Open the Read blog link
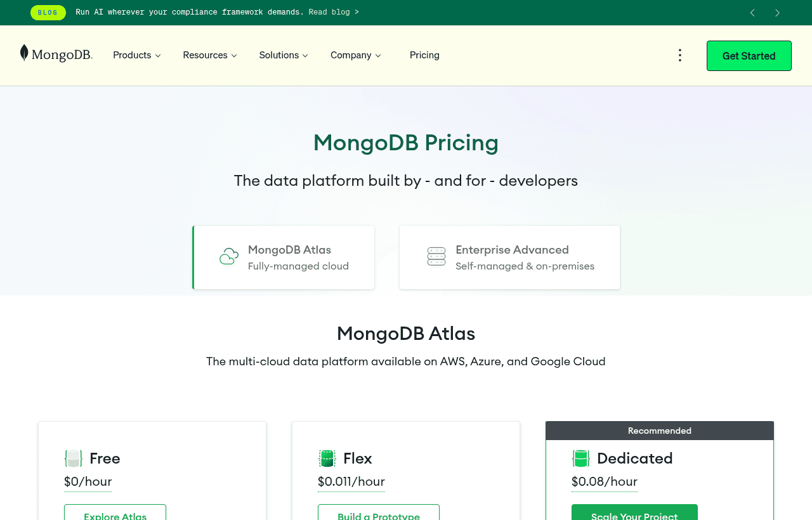 point(334,13)
